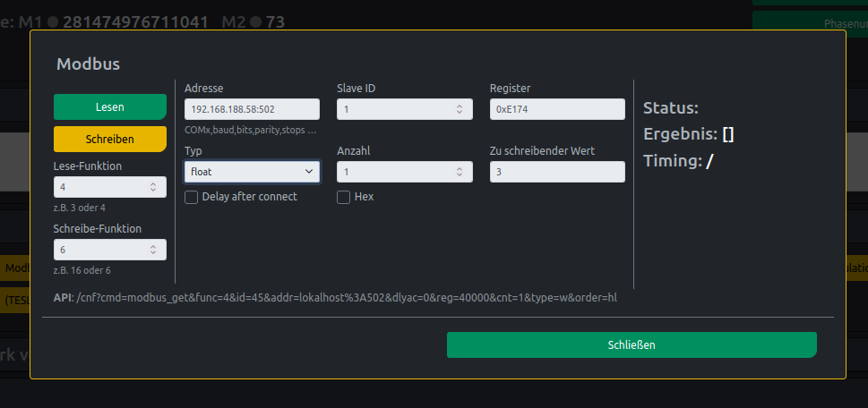The height and width of the screenshot is (408, 868).
Task: Click the Lese-Funktion spinner arrows
Action: coord(153,188)
